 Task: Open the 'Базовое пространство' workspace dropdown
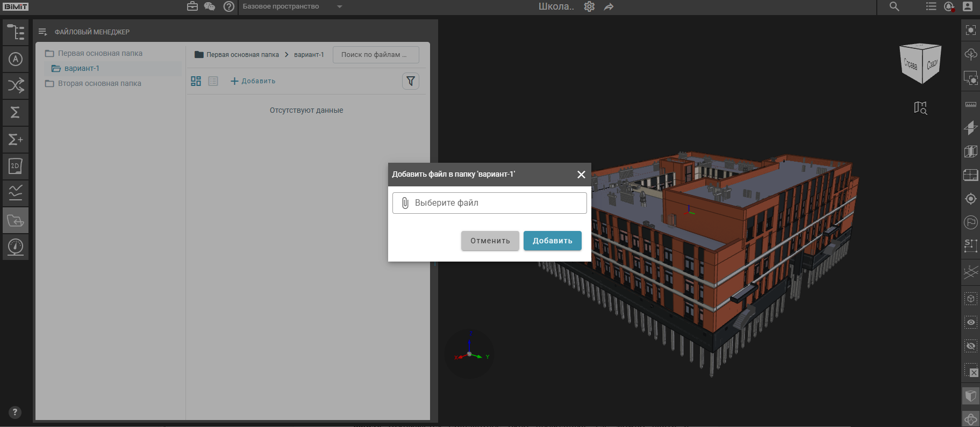(292, 6)
